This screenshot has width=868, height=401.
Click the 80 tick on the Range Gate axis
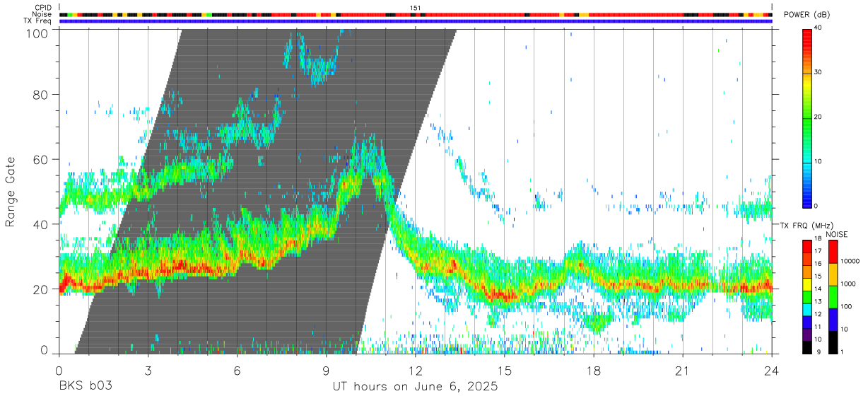coord(40,95)
